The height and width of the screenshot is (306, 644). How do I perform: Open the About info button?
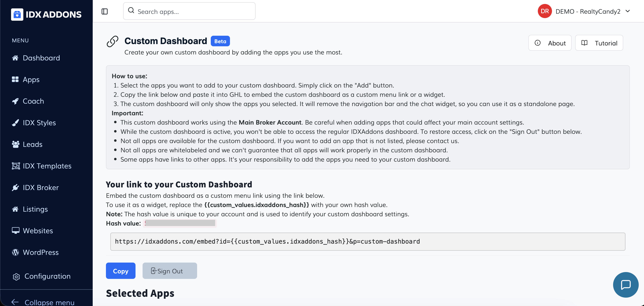pos(550,43)
